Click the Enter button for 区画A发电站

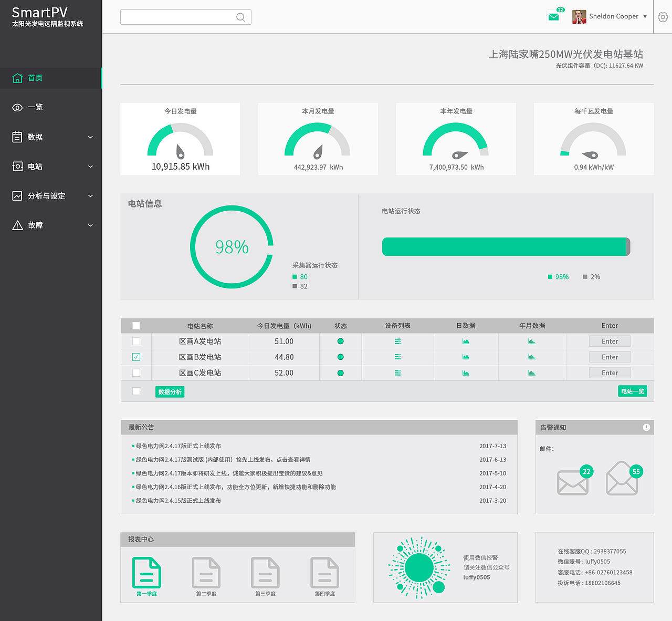click(x=610, y=341)
